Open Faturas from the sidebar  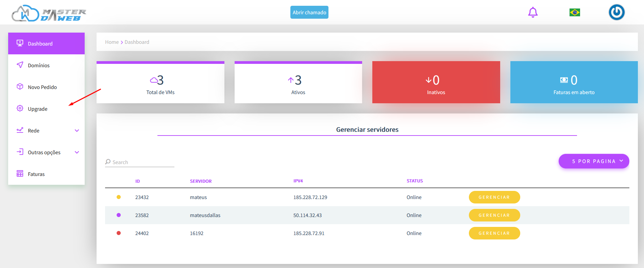point(46,174)
